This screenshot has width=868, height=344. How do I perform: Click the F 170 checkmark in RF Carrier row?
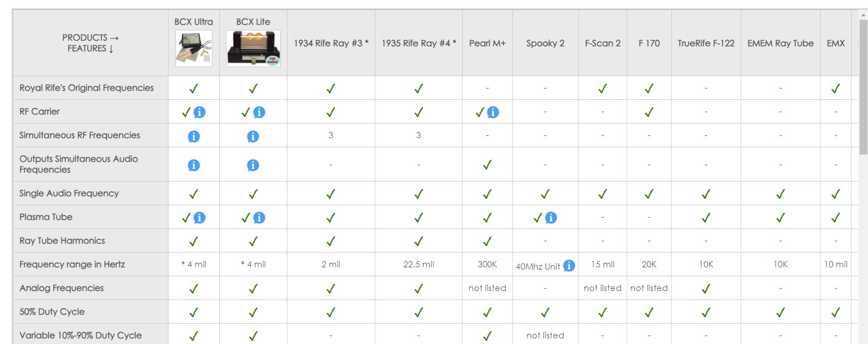(x=649, y=112)
